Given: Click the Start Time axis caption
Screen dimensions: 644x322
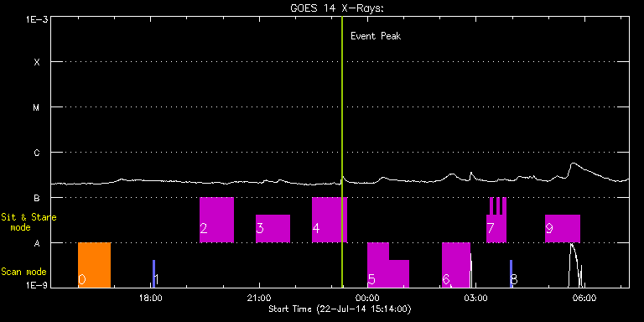Looking at the screenshot, I should pos(340,309).
